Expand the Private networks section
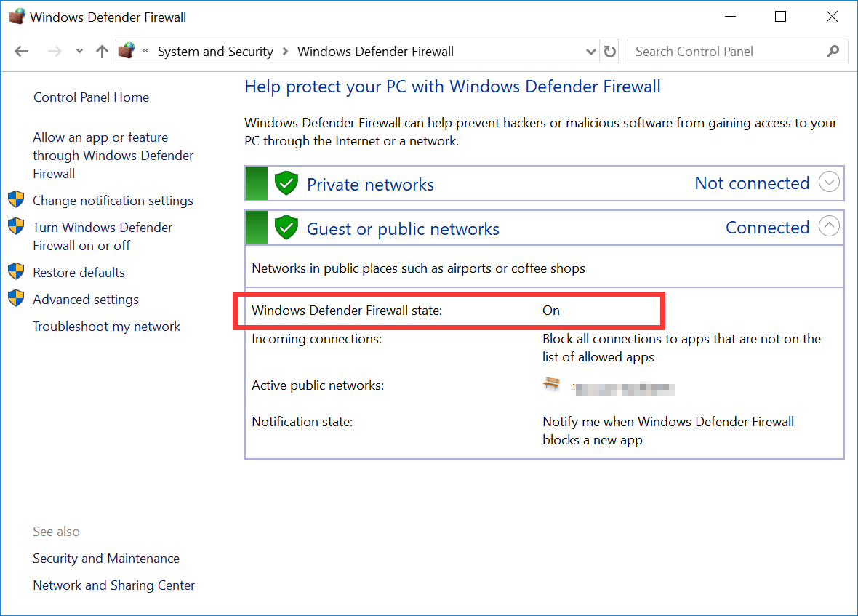 tap(829, 183)
